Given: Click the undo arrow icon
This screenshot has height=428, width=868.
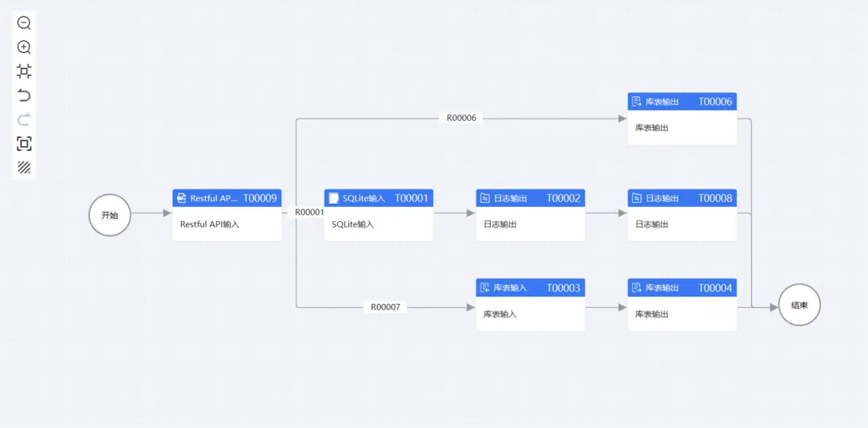Looking at the screenshot, I should click(x=24, y=96).
